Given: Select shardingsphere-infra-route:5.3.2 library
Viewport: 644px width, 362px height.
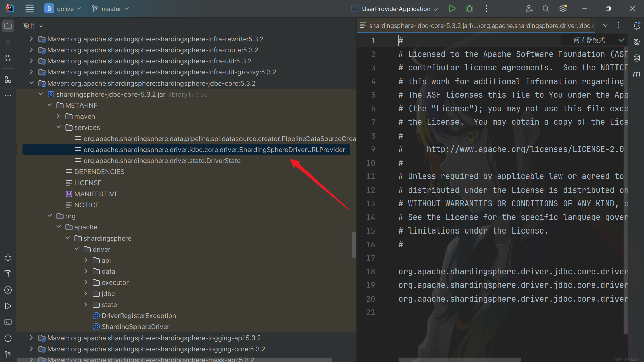Looking at the screenshot, I should 148,50.
